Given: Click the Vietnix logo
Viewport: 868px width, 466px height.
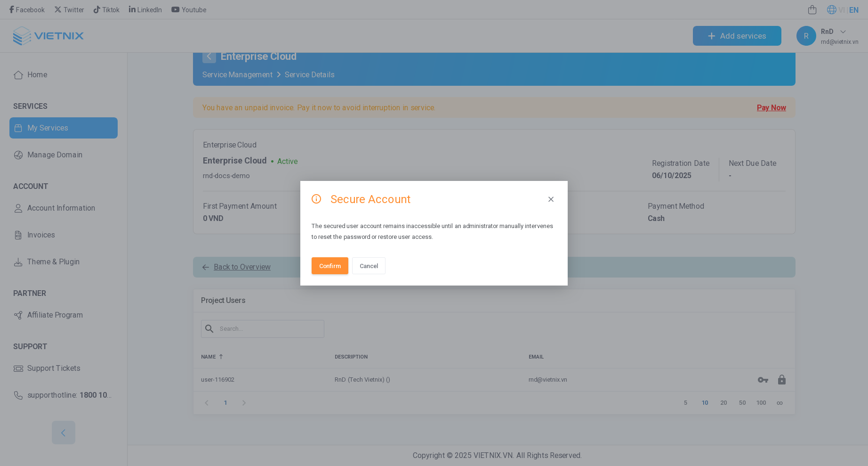Looking at the screenshot, I should tap(48, 36).
